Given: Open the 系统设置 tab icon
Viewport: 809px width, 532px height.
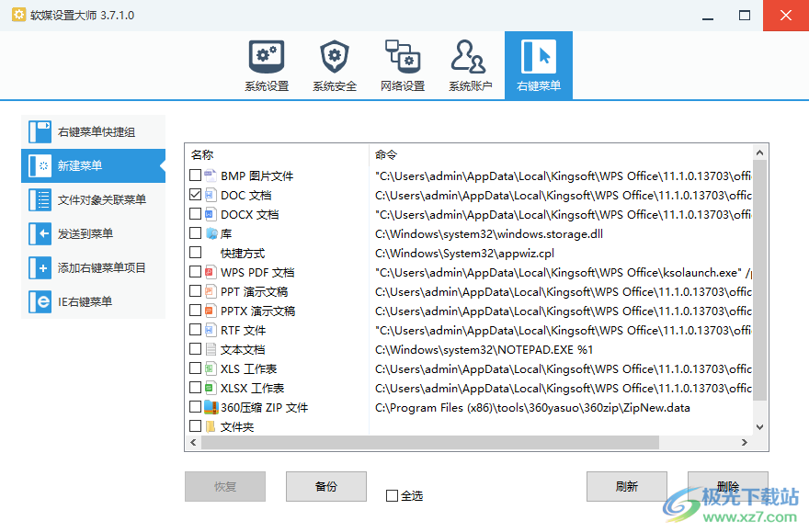Looking at the screenshot, I should 267,56.
